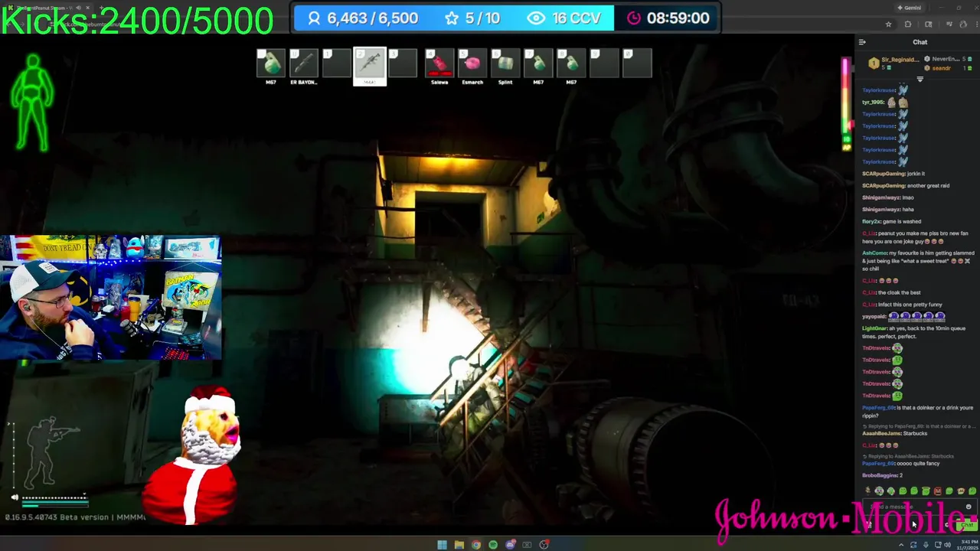This screenshot has height=551, width=980.
Task: Select empty quick slot 3
Action: coord(403,64)
